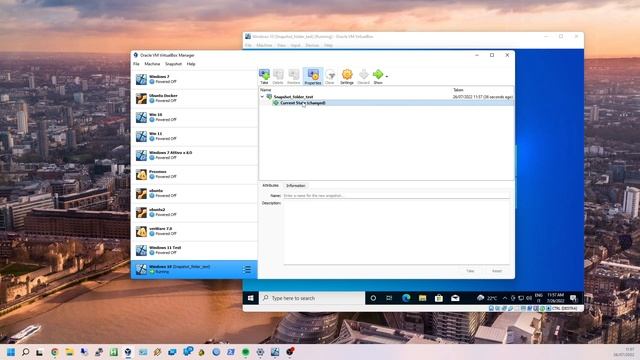Screen dimensions: 640x360
Task: Click the Taken column header in snapshot list
Action: [x=458, y=90]
